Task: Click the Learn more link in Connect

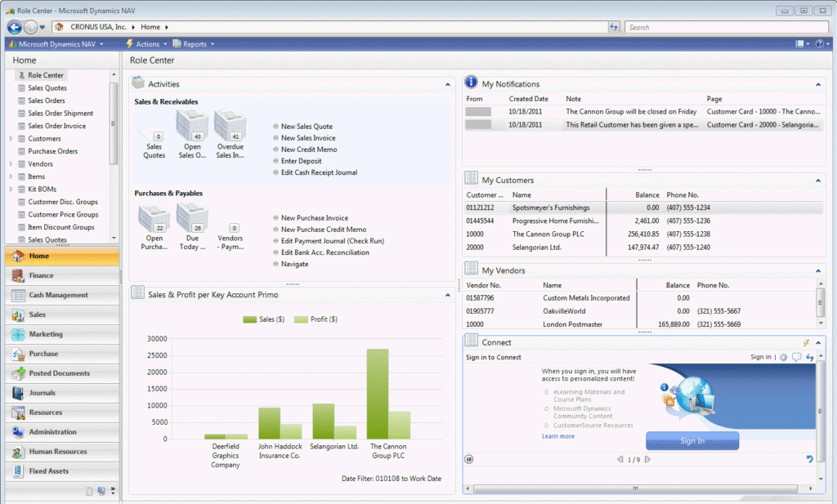Action: [558, 436]
